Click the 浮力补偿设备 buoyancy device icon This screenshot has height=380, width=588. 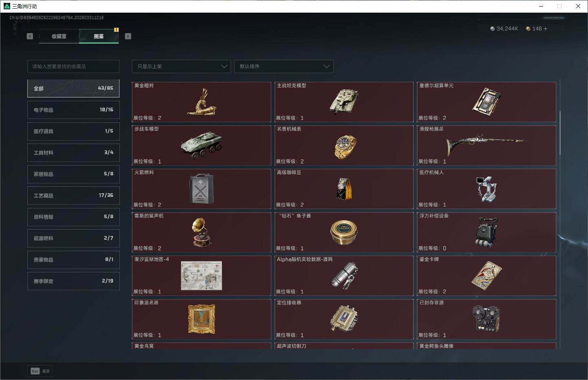[486, 232]
